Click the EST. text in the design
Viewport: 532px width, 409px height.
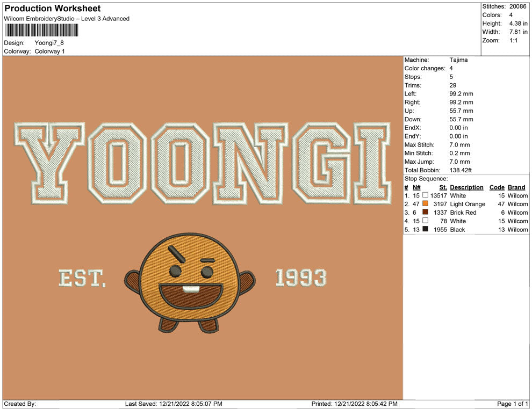pyautogui.click(x=82, y=279)
